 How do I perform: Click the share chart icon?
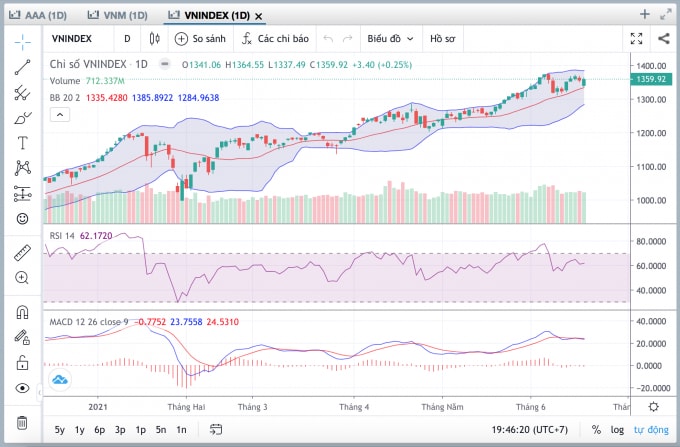click(664, 38)
